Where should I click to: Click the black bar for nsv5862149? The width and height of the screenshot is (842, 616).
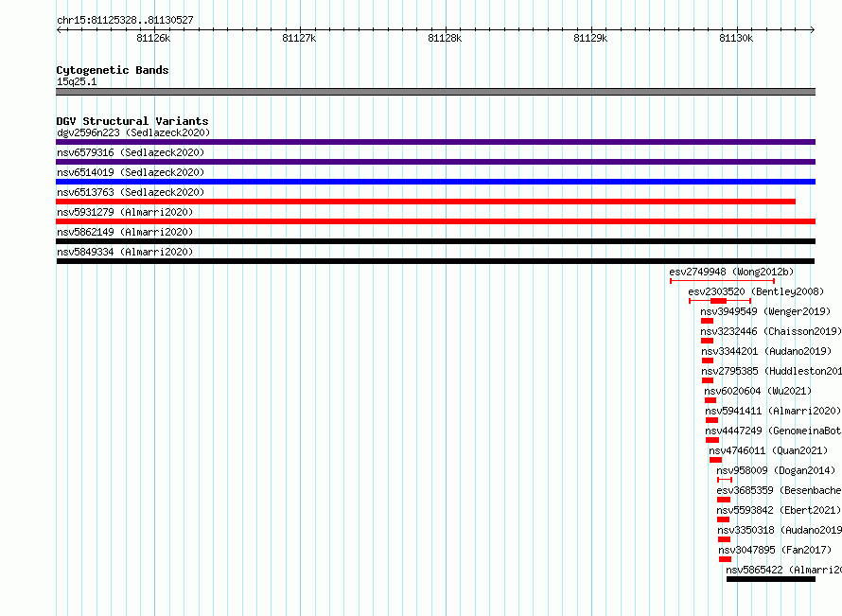click(435, 241)
